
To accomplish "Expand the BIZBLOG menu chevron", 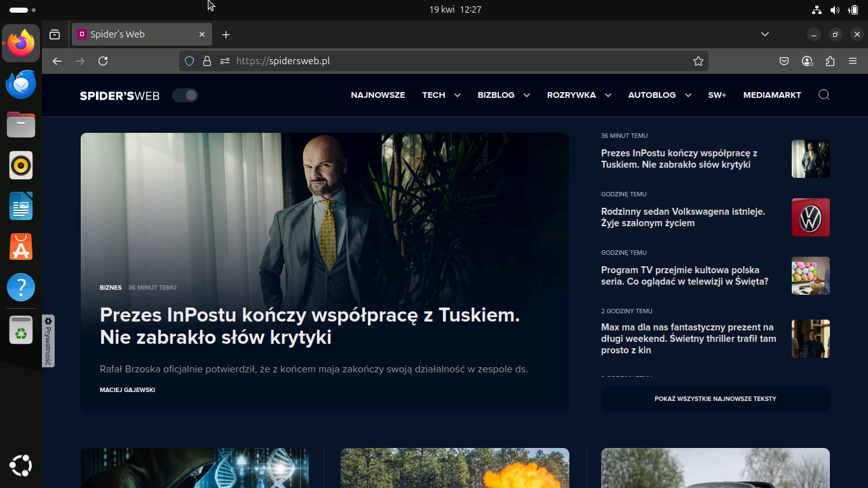I will [527, 95].
